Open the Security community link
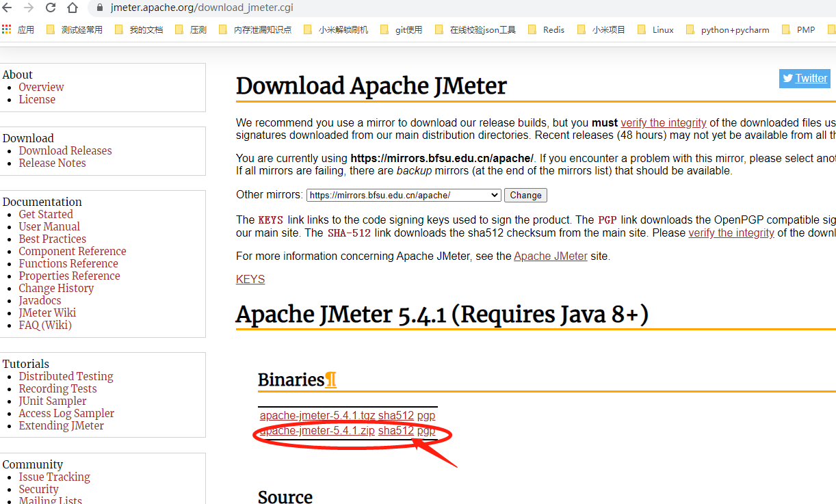The height and width of the screenshot is (504, 836). [38, 489]
